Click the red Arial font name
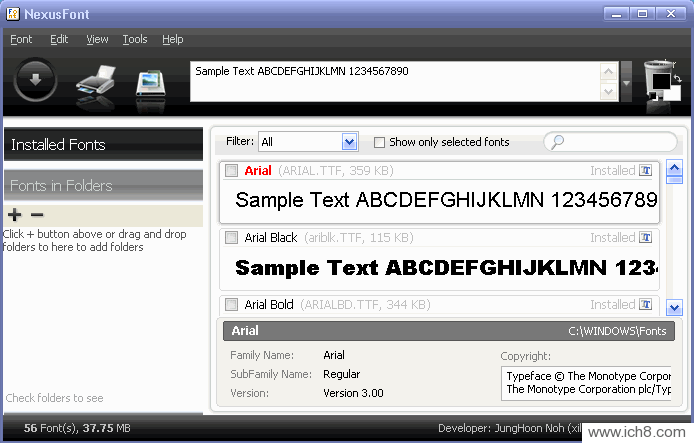Screen dimensions: 694x443 click(x=258, y=170)
